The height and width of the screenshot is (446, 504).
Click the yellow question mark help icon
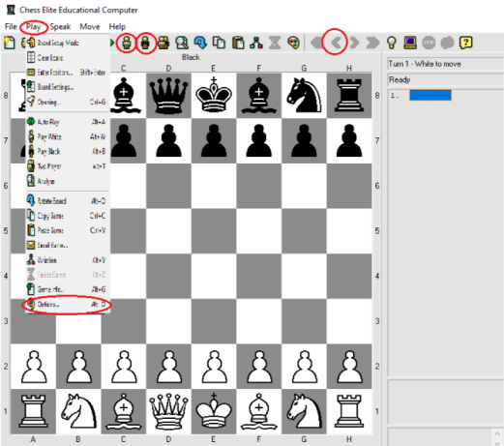click(x=466, y=43)
